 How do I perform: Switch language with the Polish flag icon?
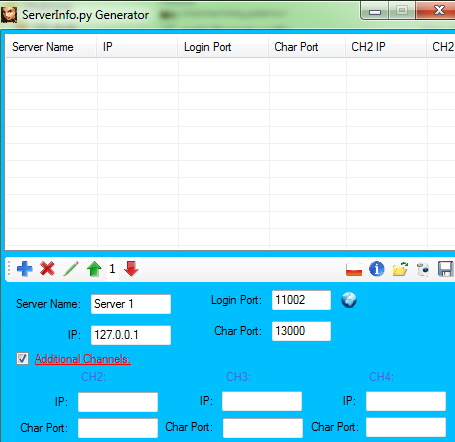[354, 269]
